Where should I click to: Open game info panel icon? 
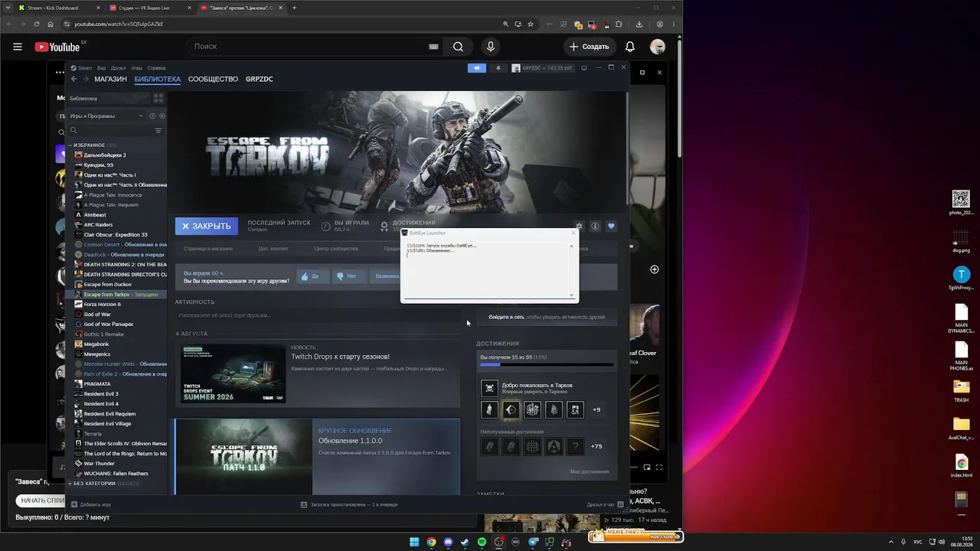pyautogui.click(x=595, y=227)
